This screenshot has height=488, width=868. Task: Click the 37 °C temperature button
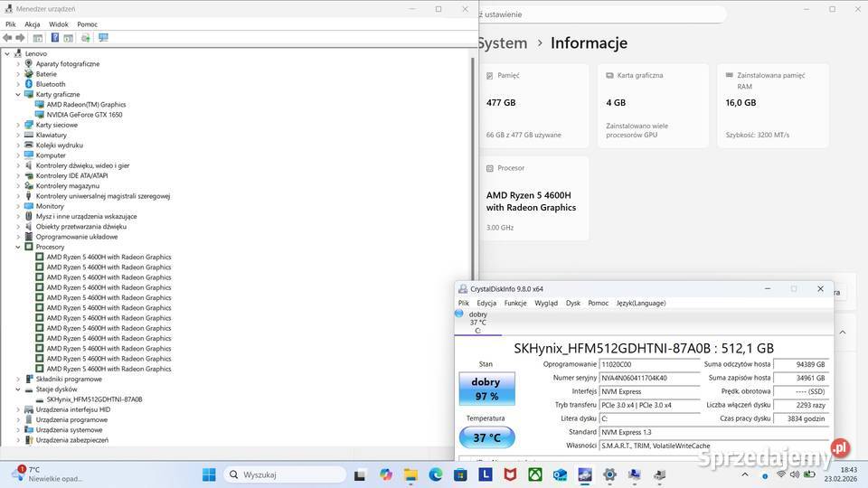(x=487, y=437)
